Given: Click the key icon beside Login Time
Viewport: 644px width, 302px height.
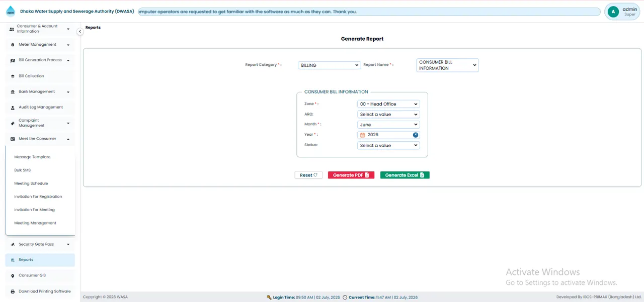Looking at the screenshot, I should [x=269, y=297].
